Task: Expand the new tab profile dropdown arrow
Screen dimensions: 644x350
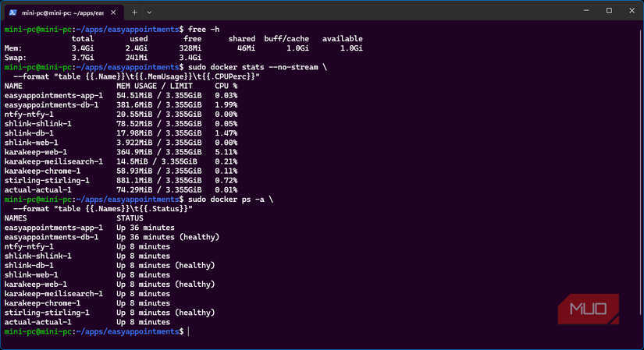Action: pyautogui.click(x=149, y=12)
